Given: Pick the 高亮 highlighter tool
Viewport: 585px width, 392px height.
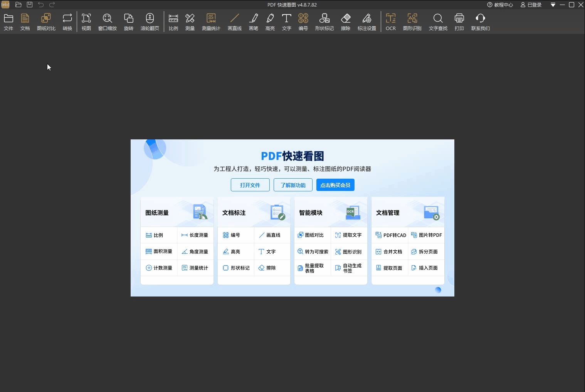Looking at the screenshot, I should (270, 22).
